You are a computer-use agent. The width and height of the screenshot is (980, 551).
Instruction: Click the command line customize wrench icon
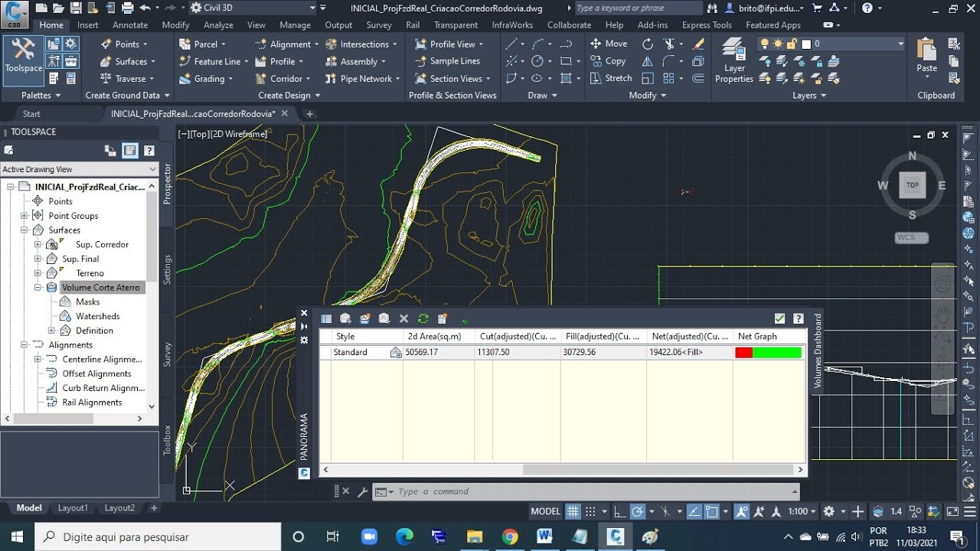363,492
